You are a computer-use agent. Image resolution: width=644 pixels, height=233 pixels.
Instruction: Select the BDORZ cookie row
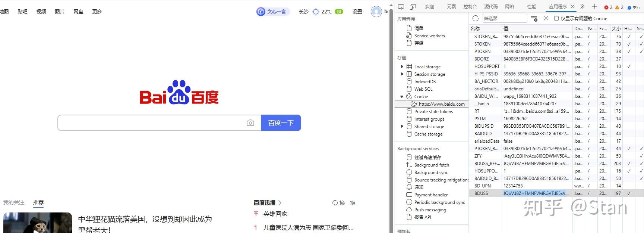(x=556, y=59)
